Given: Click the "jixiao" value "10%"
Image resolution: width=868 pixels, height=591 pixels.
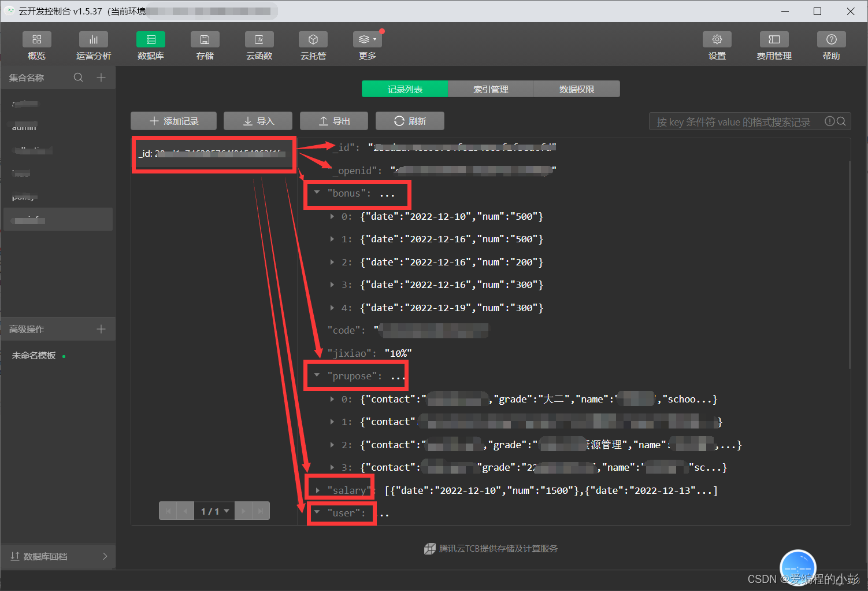Looking at the screenshot, I should click(x=398, y=353).
